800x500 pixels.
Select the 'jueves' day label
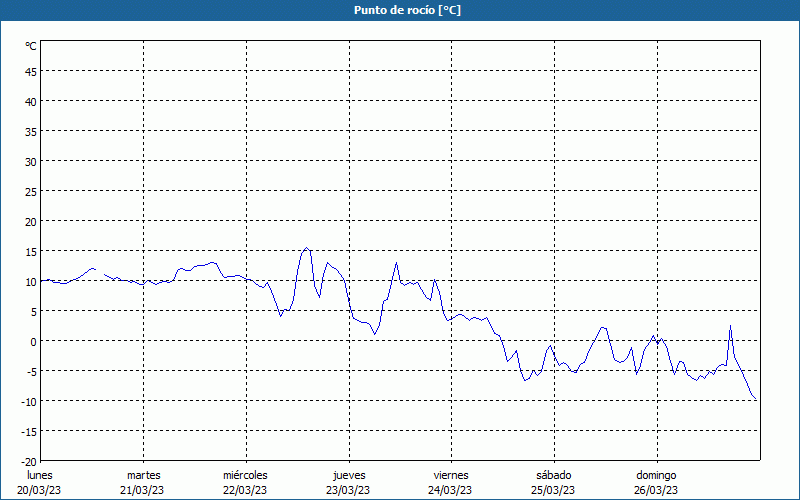click(x=348, y=475)
